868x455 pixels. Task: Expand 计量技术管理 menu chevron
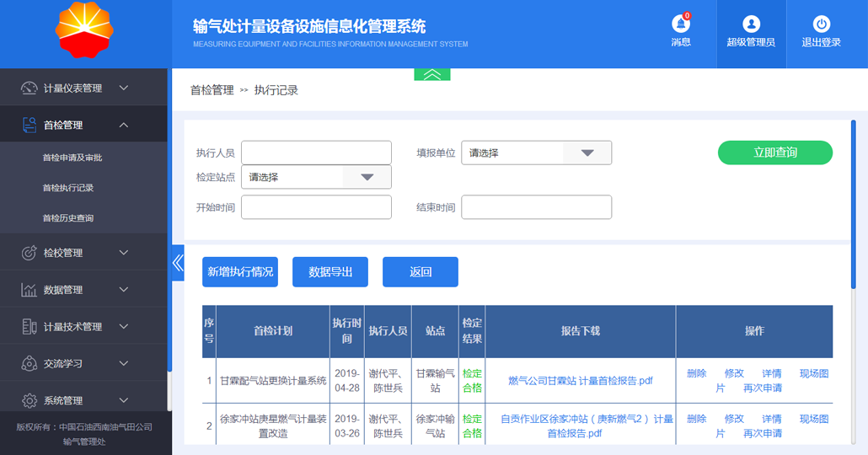pos(124,327)
